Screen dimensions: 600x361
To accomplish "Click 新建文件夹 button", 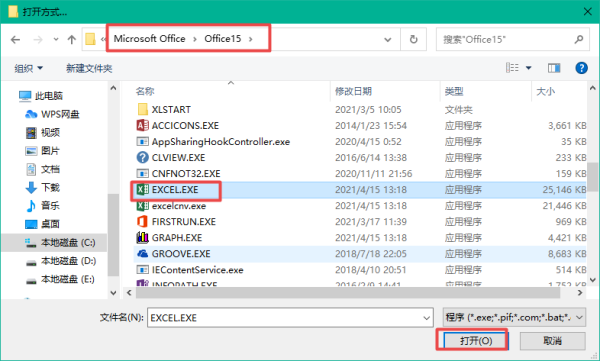I will pos(89,69).
